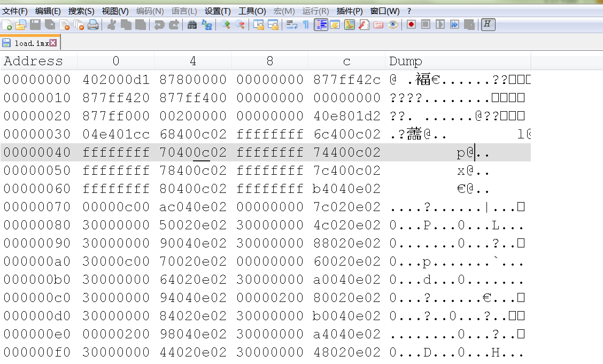Play the recorded macro

coord(439,24)
